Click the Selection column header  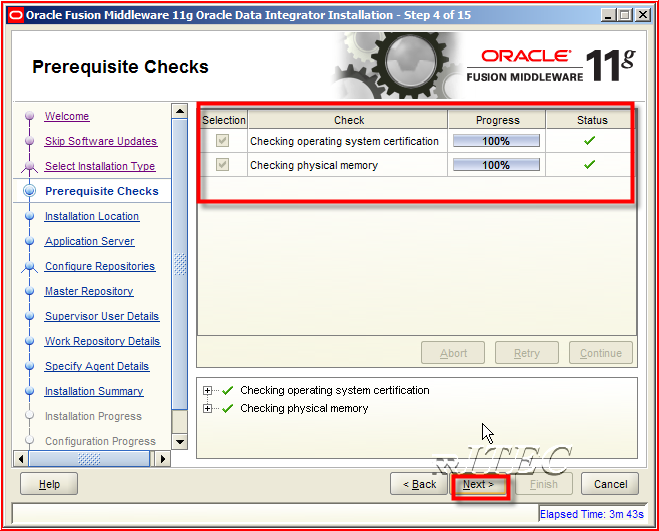click(224, 120)
